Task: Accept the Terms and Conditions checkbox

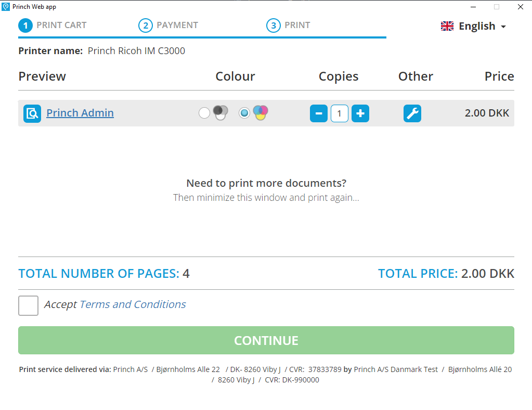Action: click(28, 305)
